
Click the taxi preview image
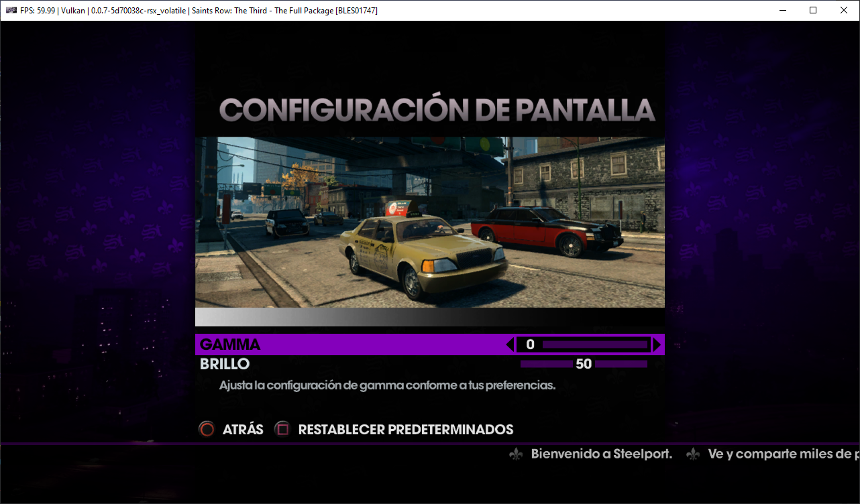tap(430, 222)
